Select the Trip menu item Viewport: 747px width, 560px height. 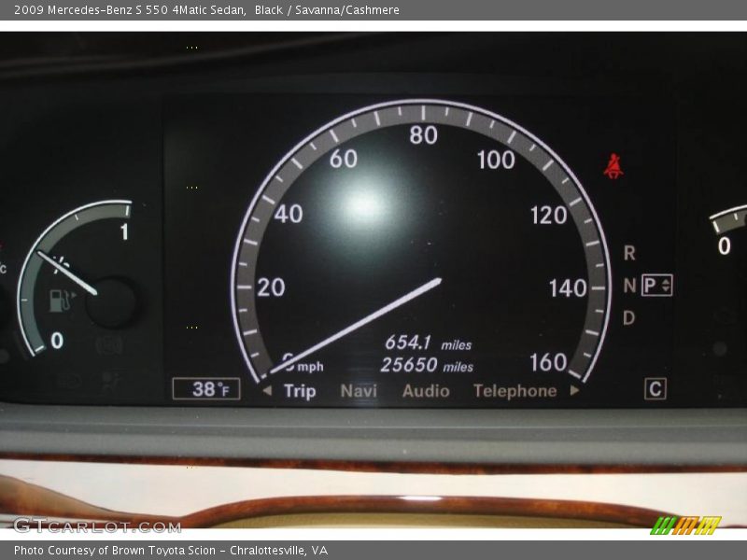300,391
